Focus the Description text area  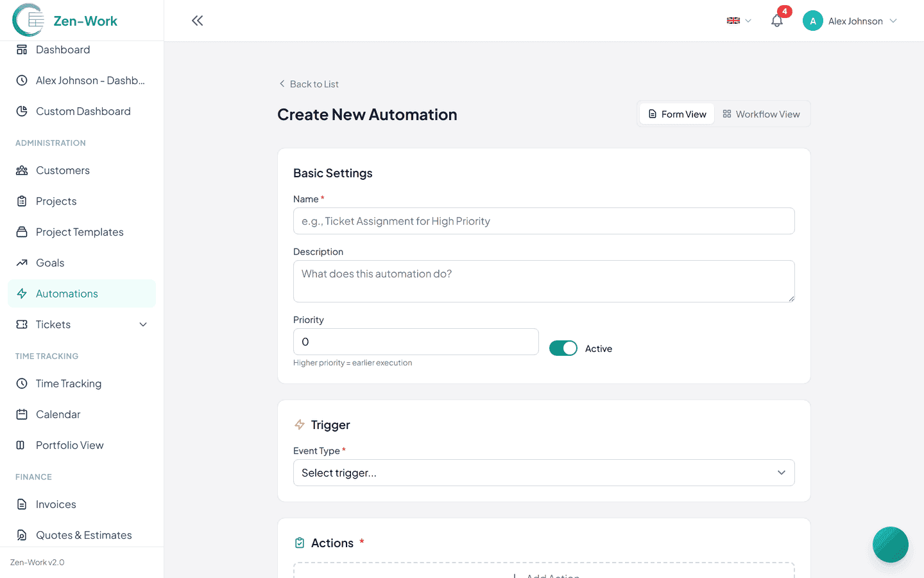(544, 281)
